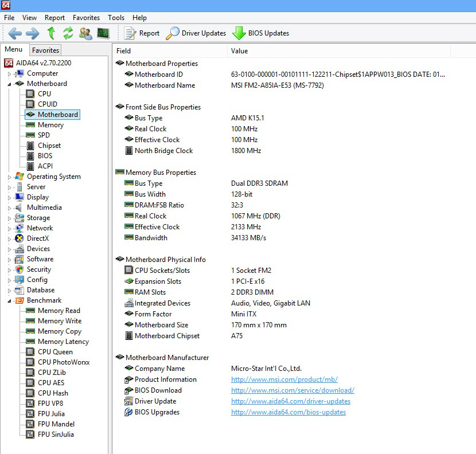The image size is (476, 454).
Task: Click the AIDA64 v2.70.2200 root node
Action: point(38,63)
